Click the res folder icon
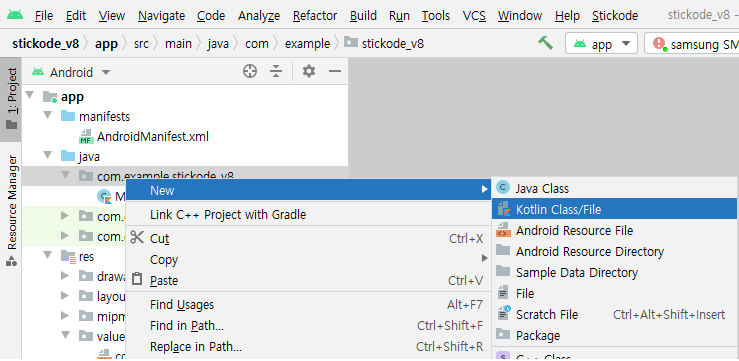 (x=68, y=257)
